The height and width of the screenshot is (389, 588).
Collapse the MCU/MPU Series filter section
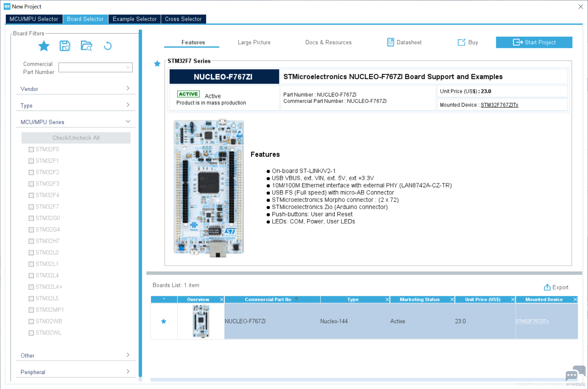pos(75,122)
